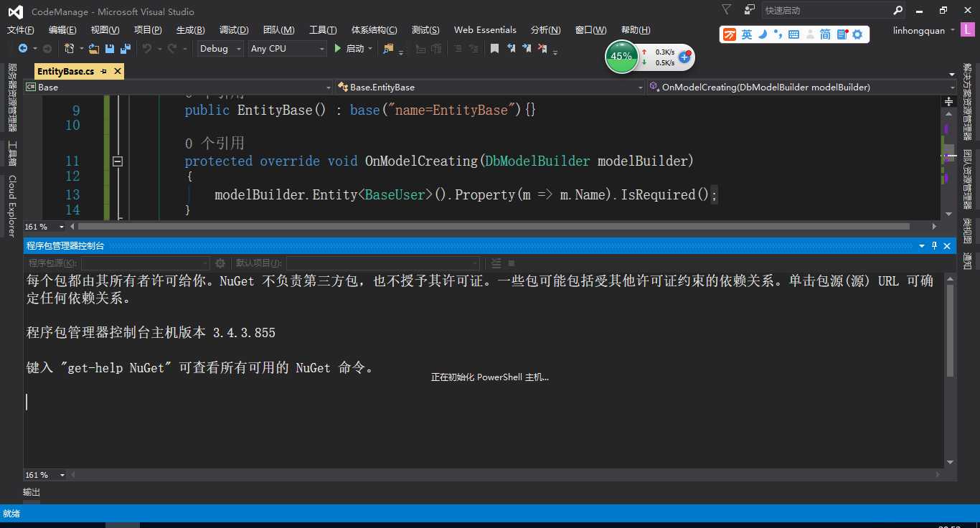
Task: Click the editor vertical scrollbar thumb
Action: coord(948,153)
